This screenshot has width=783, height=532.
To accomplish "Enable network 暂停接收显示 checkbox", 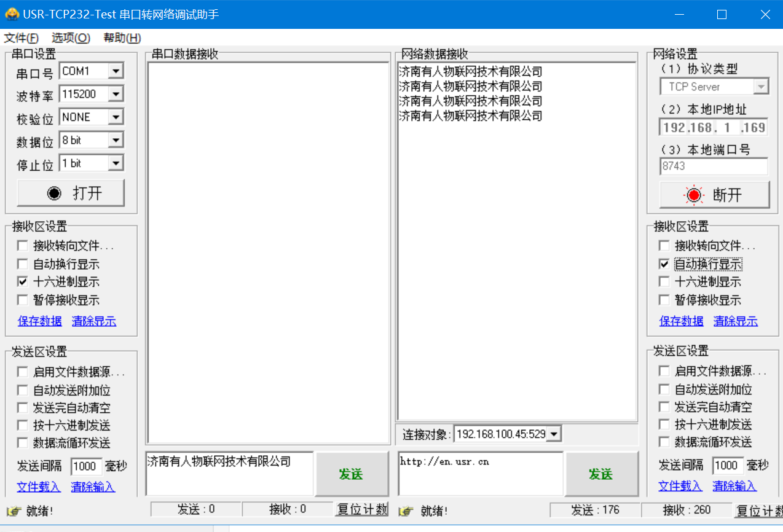I will click(x=664, y=300).
